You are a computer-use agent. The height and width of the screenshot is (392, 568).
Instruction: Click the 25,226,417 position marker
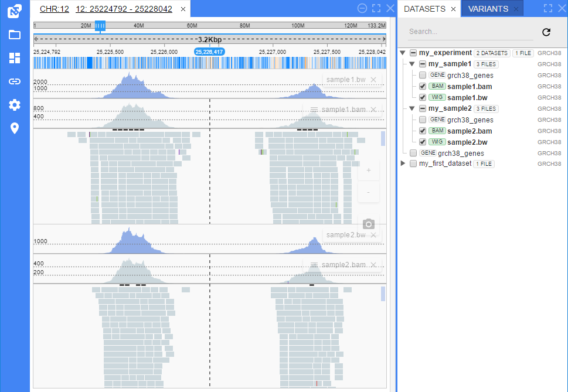tap(209, 52)
